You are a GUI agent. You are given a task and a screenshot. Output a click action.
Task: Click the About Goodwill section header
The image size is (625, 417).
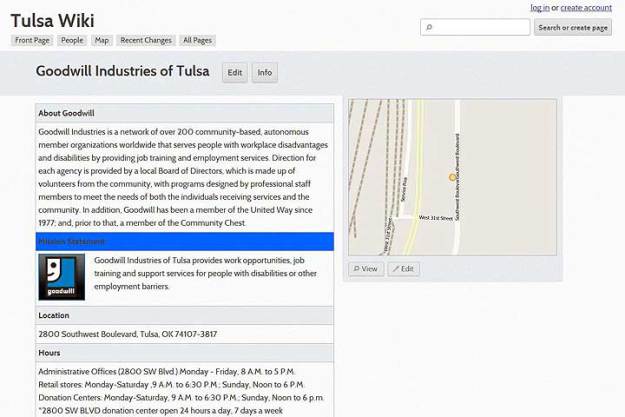pos(185,113)
